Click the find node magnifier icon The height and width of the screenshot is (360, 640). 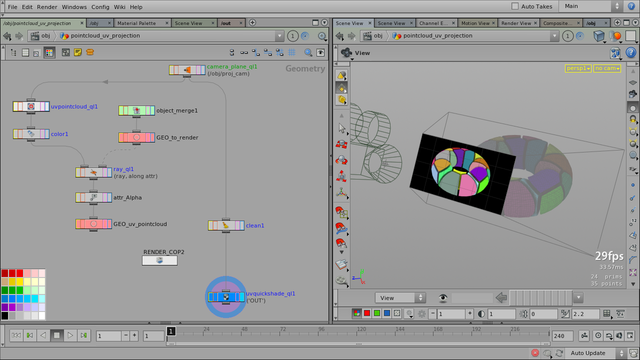click(x=308, y=52)
